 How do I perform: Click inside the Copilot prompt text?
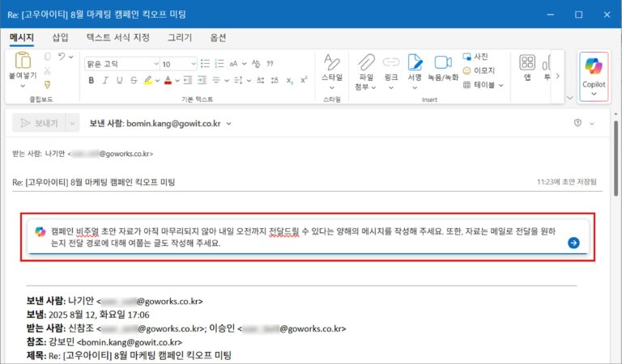(304, 237)
